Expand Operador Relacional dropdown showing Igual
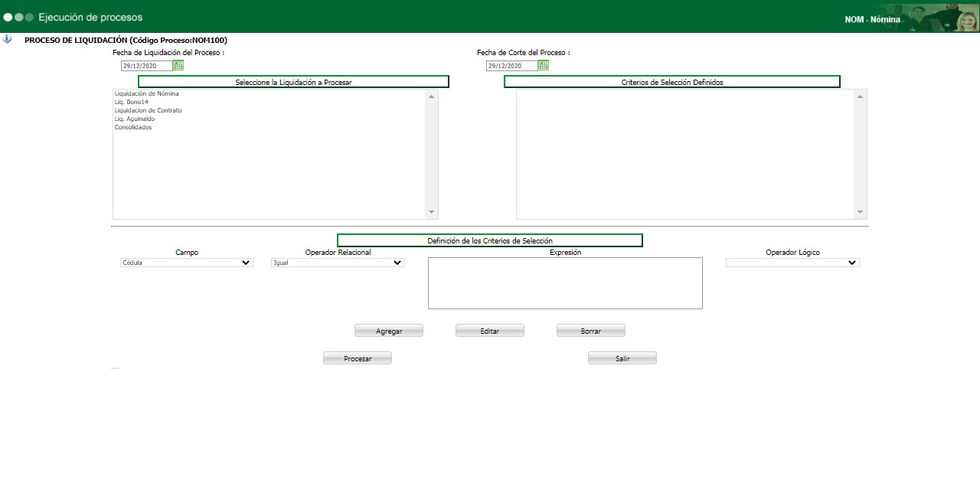Screen dimensions: 980x483 tap(338, 263)
